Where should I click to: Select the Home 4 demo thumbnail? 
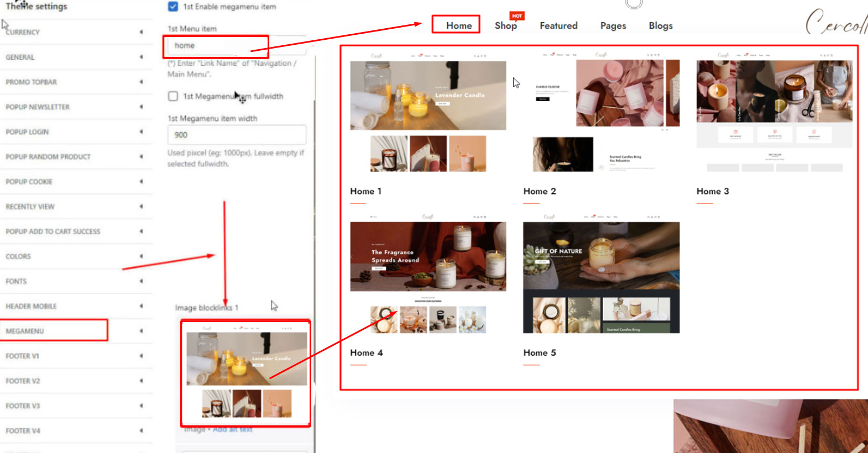tap(428, 276)
